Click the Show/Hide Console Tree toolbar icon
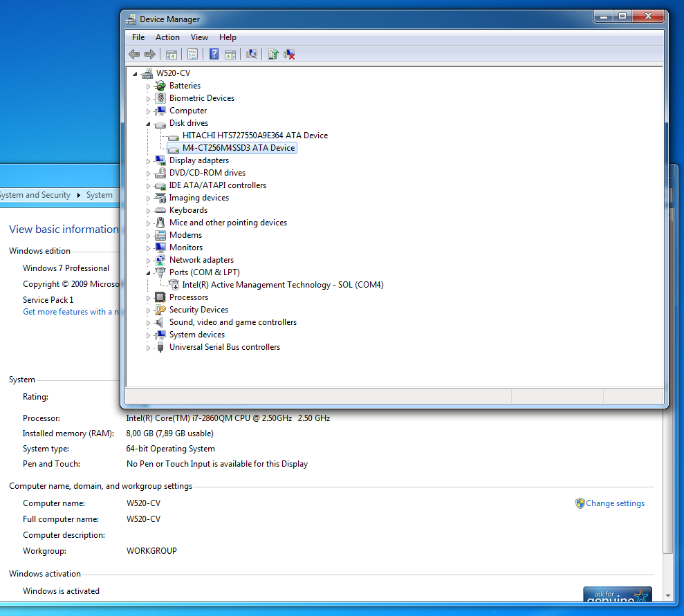Viewport: 684px width, 616px height. click(172, 55)
